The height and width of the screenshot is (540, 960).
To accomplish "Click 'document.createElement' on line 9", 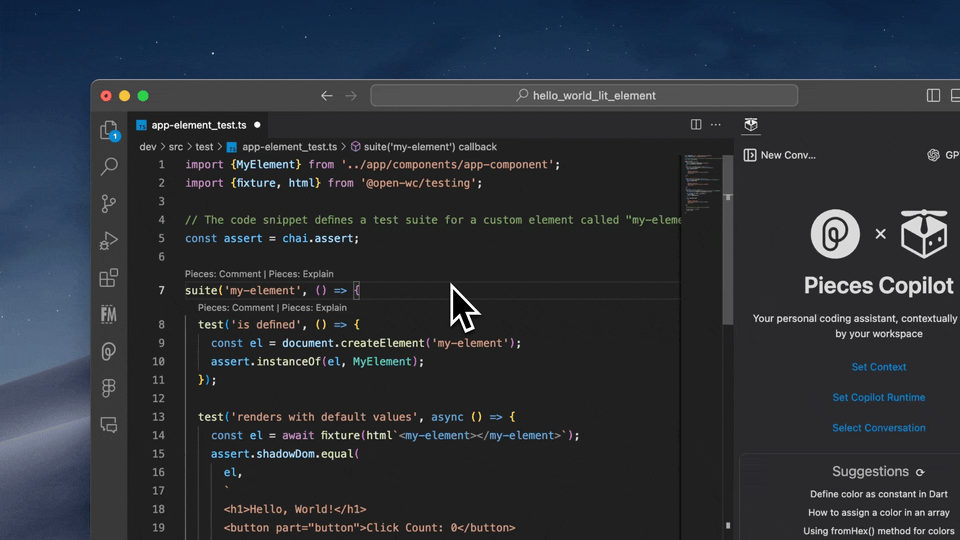I will [x=353, y=343].
